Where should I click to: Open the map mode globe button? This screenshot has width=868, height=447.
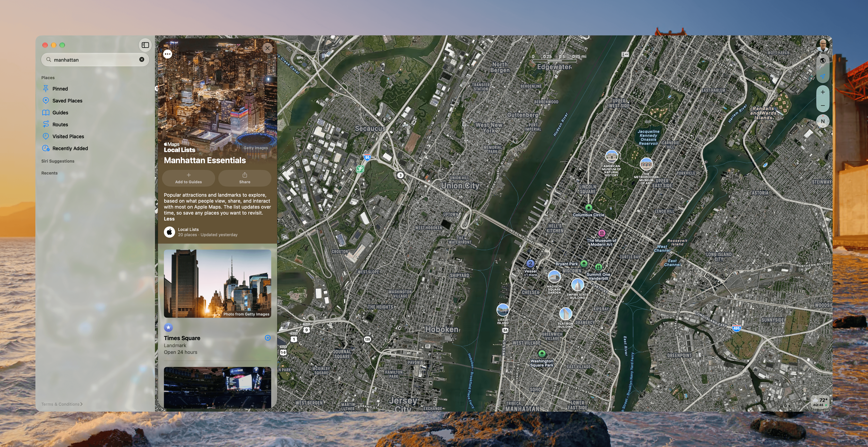pyautogui.click(x=823, y=61)
